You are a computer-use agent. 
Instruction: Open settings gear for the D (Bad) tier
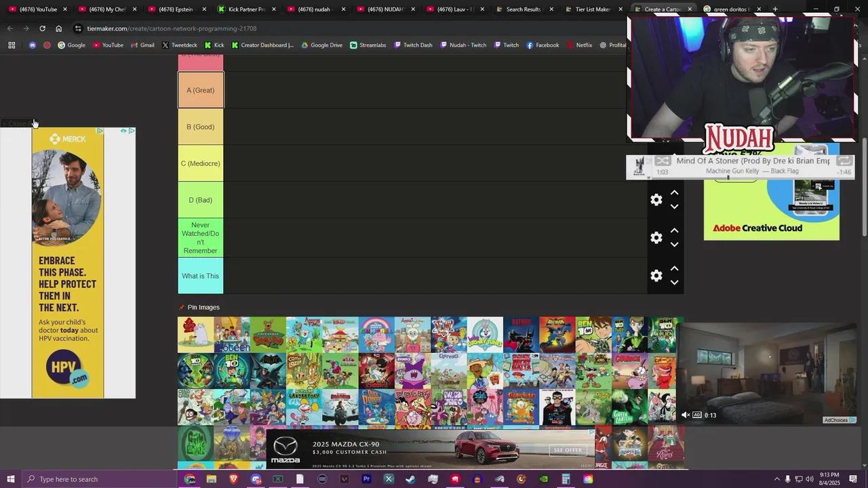pos(656,199)
